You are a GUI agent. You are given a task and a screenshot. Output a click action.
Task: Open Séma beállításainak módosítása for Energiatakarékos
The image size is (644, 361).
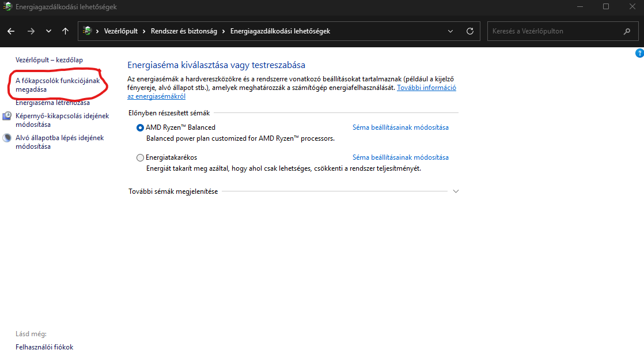400,157
